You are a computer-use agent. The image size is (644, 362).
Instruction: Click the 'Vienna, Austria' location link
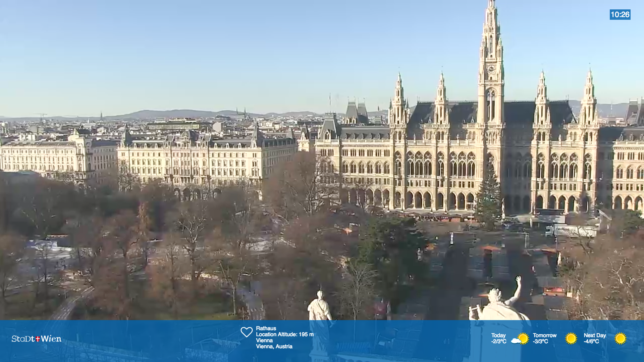coord(274,347)
